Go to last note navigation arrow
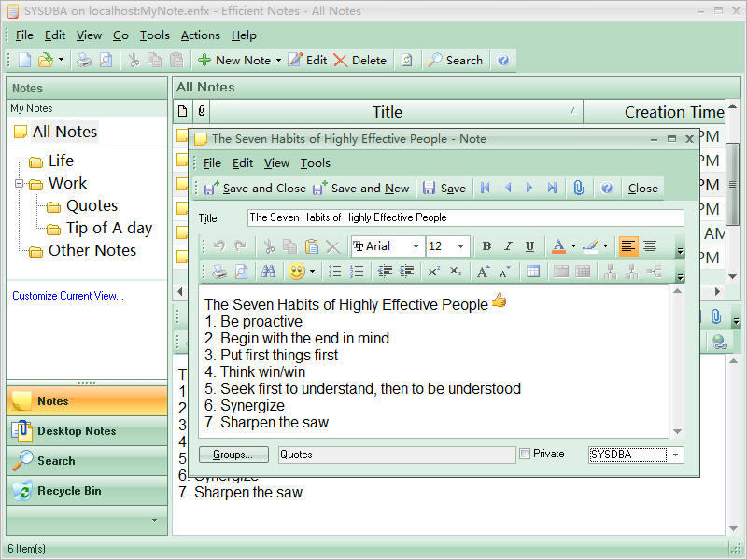 click(x=552, y=188)
